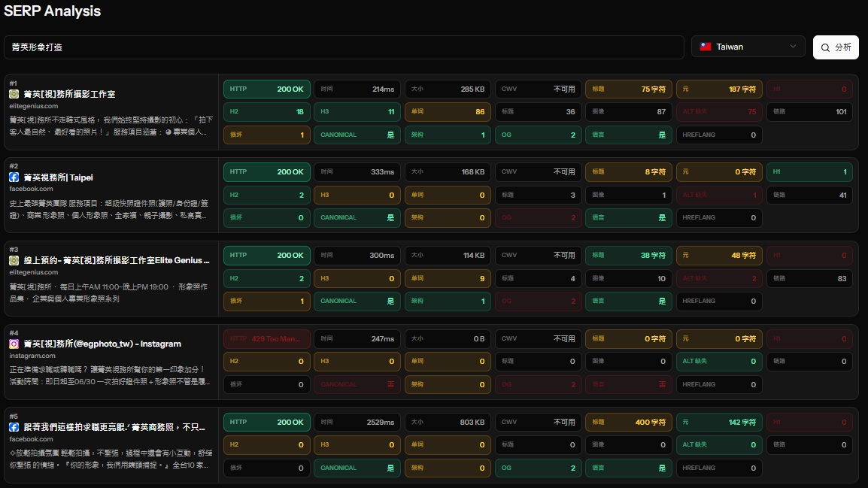Click CWV 不可用 cell in result #2
Screen dimensions: 868x488
point(538,172)
